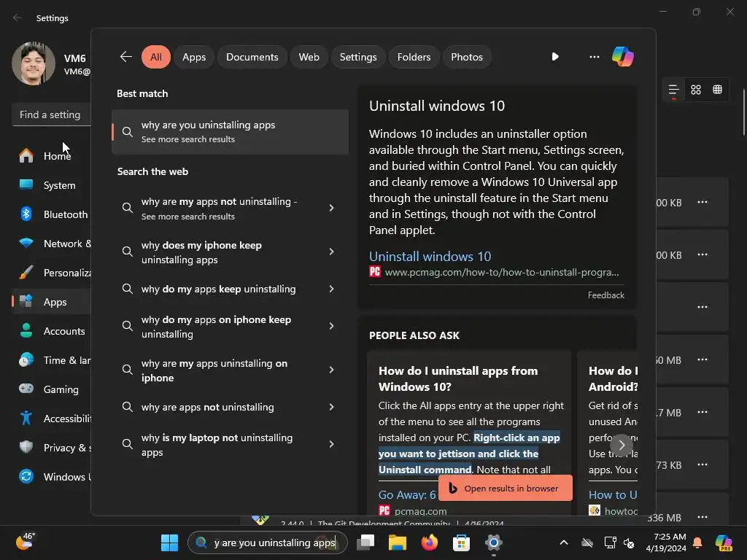The height and width of the screenshot is (560, 747).
Task: Launch File Explorer from the taskbar
Action: (x=398, y=542)
